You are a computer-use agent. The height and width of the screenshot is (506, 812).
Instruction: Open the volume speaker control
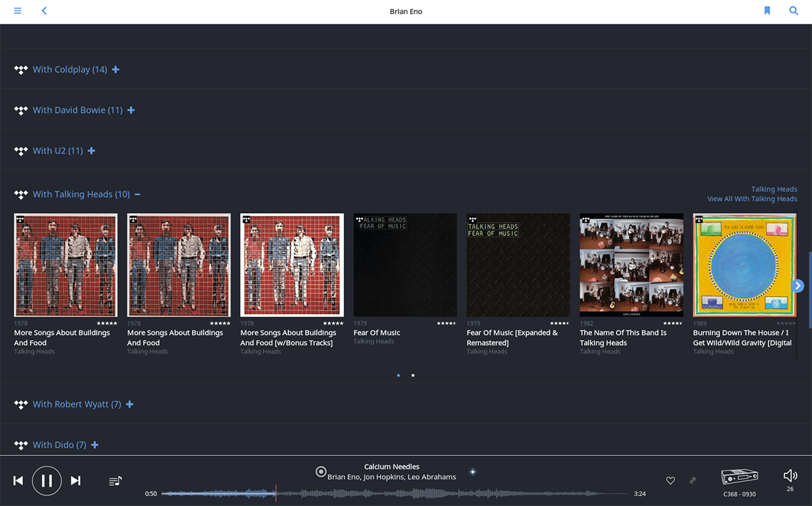pyautogui.click(x=790, y=476)
